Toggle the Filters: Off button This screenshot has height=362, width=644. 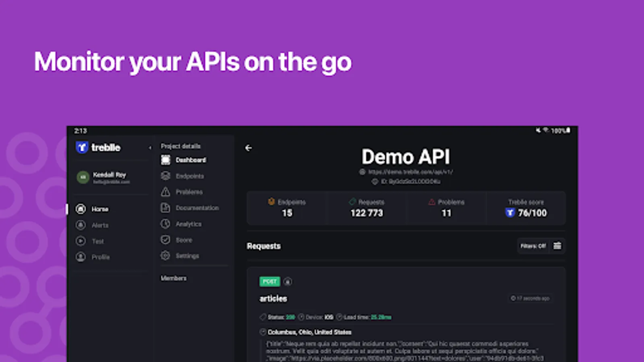click(x=533, y=246)
